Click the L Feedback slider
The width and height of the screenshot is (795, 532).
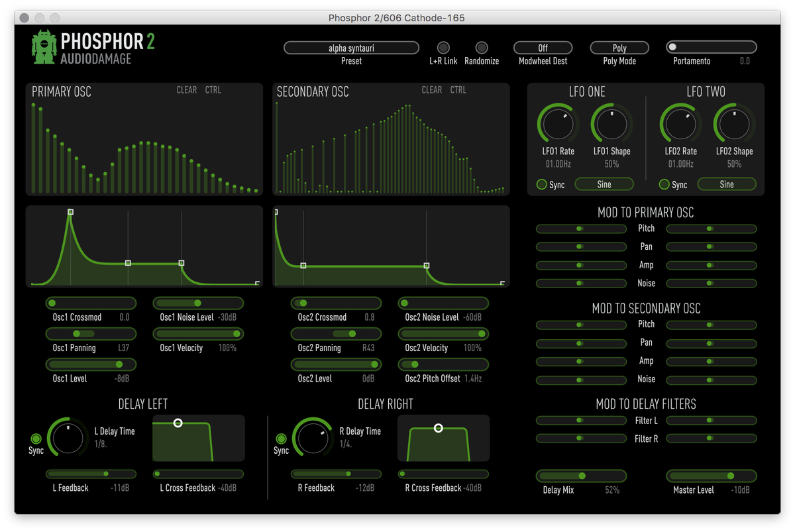click(x=91, y=474)
